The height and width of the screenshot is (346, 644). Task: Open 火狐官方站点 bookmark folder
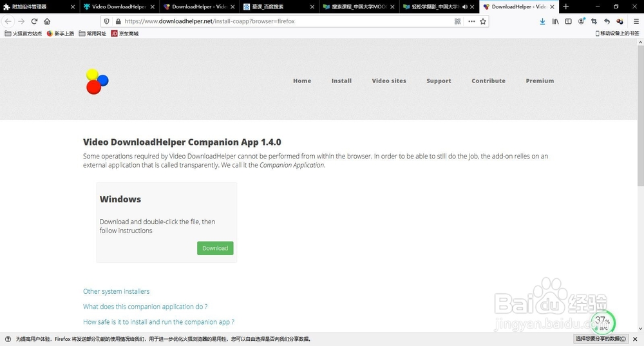(x=23, y=34)
